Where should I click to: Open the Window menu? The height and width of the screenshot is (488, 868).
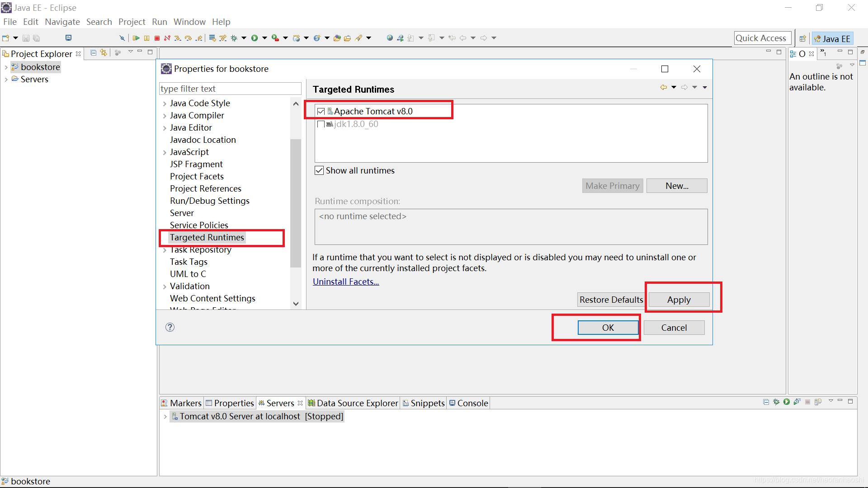point(189,22)
